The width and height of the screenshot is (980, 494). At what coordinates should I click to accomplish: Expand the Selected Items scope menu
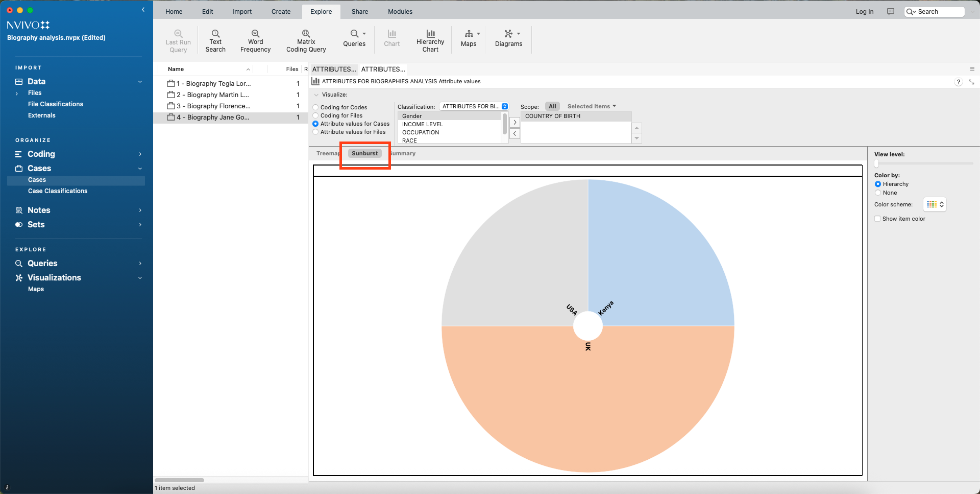(592, 106)
